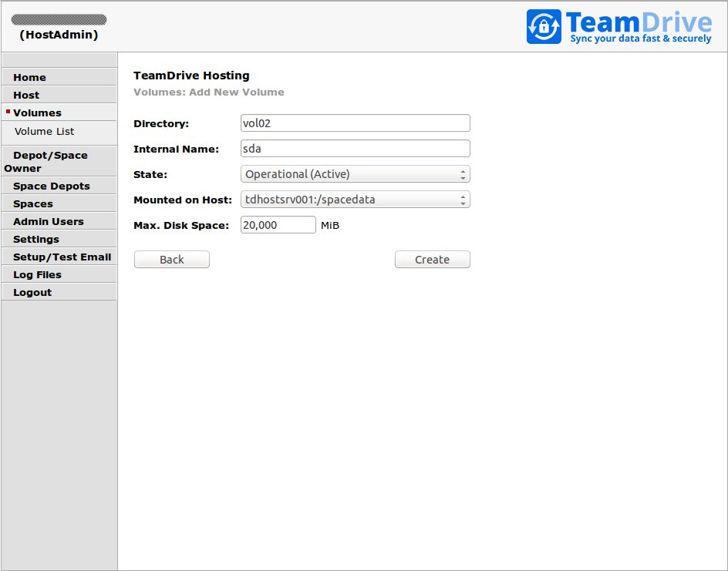Screen dimensions: 728x571
Task: Open Setup/Test Email page
Action: click(x=59, y=256)
